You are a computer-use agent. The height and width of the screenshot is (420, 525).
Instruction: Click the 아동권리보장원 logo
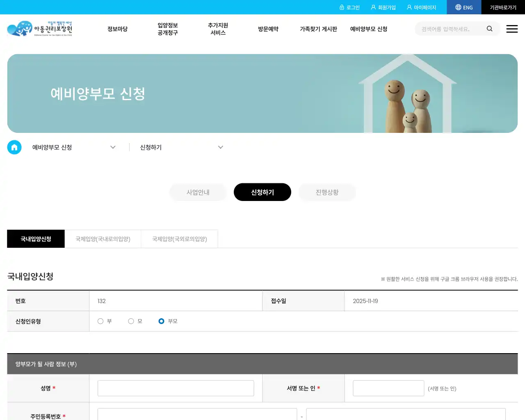(39, 28)
